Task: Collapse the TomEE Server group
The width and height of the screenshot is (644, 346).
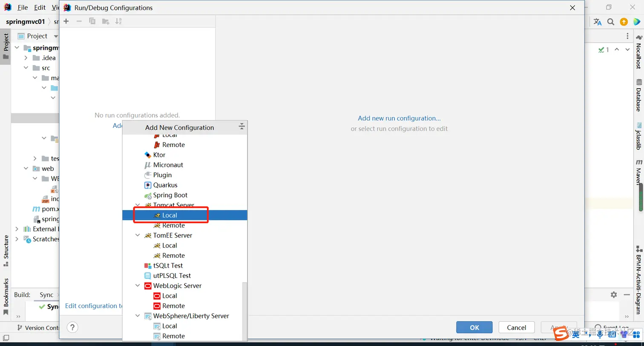Action: [x=138, y=235]
